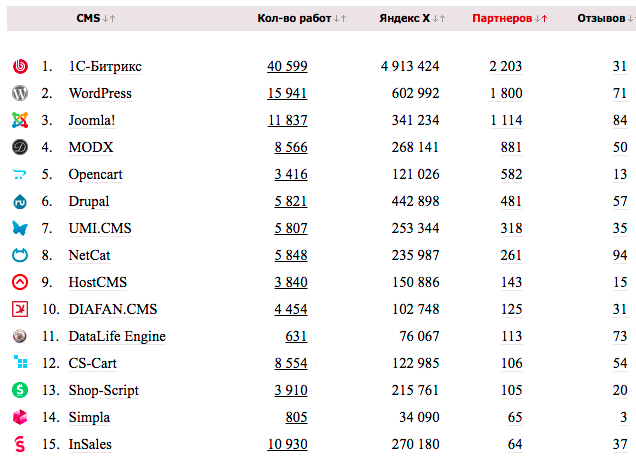The height and width of the screenshot is (457, 636).
Task: Sort by Отзывов column header
Action: [x=600, y=18]
